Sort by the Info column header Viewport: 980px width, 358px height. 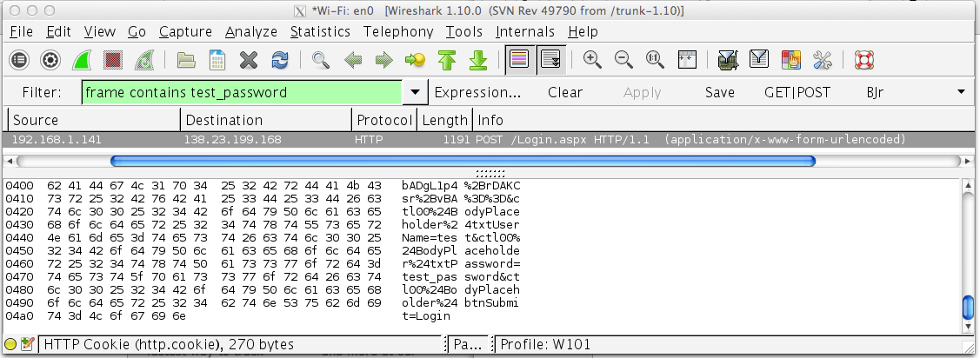[x=722, y=120]
